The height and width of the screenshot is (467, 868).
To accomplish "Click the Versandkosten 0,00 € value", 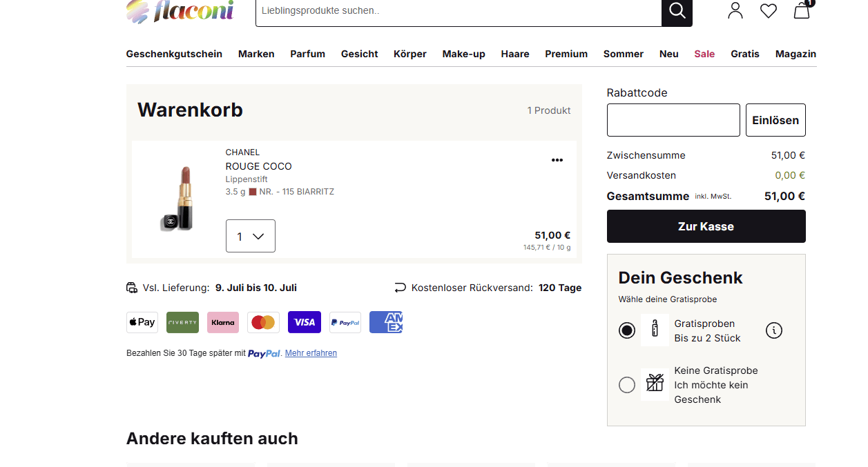I will click(790, 175).
